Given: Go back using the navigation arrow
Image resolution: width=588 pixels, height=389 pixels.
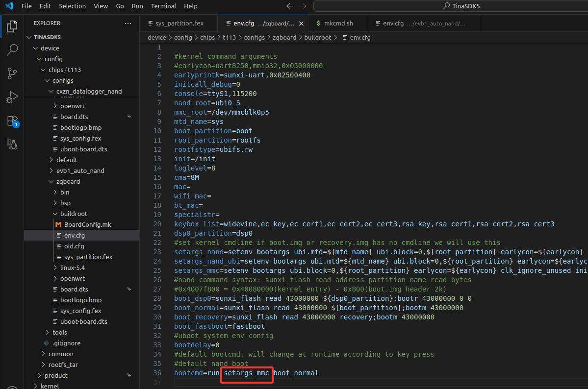Looking at the screenshot, I should point(290,6).
